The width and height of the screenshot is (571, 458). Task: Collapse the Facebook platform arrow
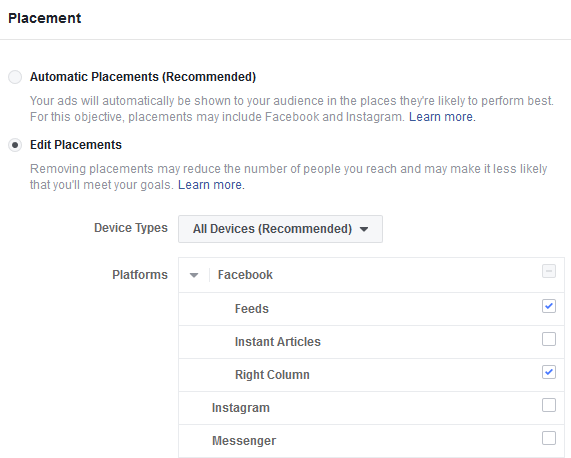(x=194, y=275)
